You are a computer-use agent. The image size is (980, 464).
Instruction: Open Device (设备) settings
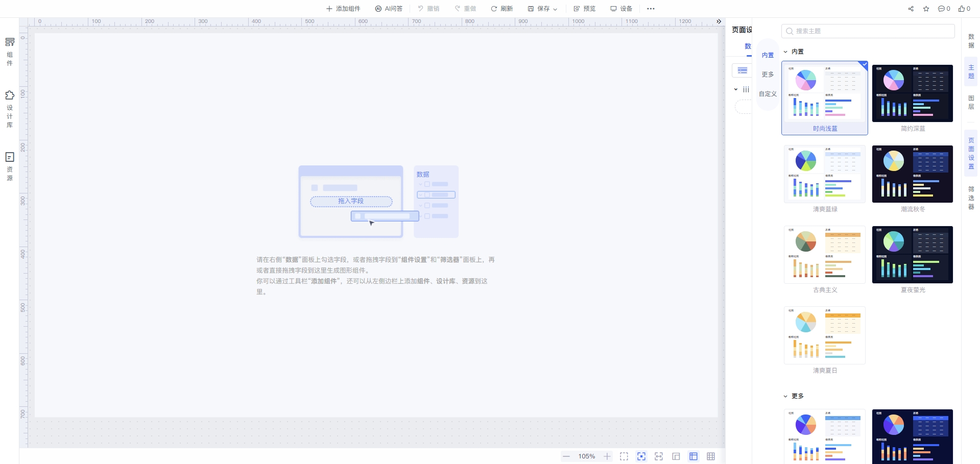[622, 9]
